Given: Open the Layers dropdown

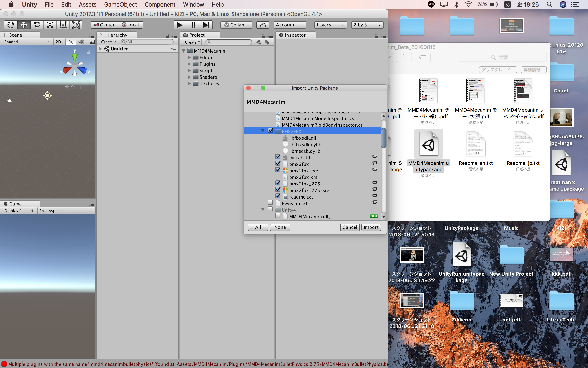Looking at the screenshot, I should click(x=331, y=25).
